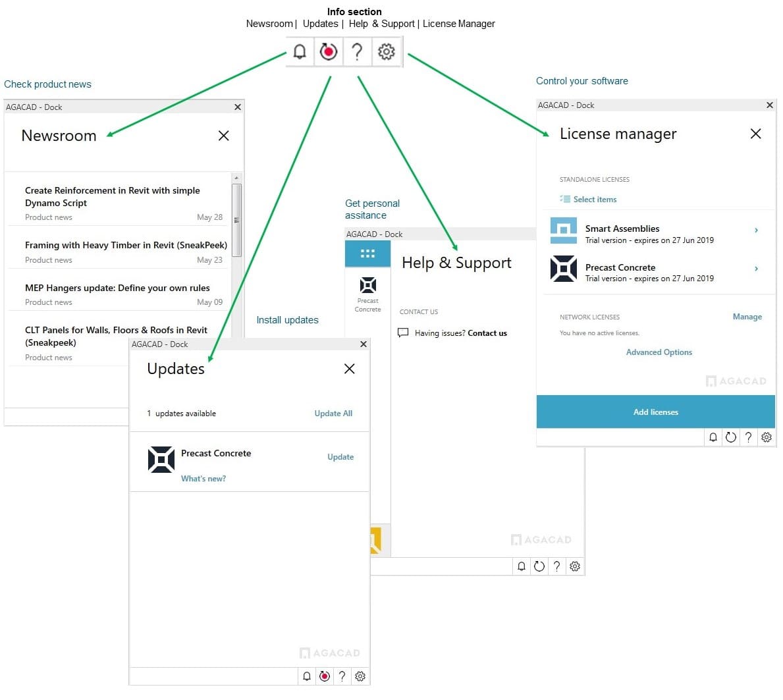Click Update All link
This screenshot has width=783, height=700.
(x=333, y=414)
